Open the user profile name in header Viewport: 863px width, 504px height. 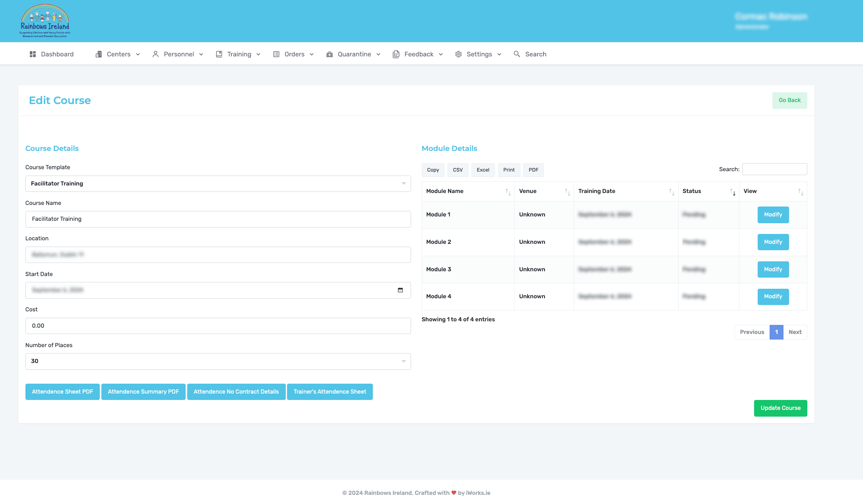[x=771, y=17]
